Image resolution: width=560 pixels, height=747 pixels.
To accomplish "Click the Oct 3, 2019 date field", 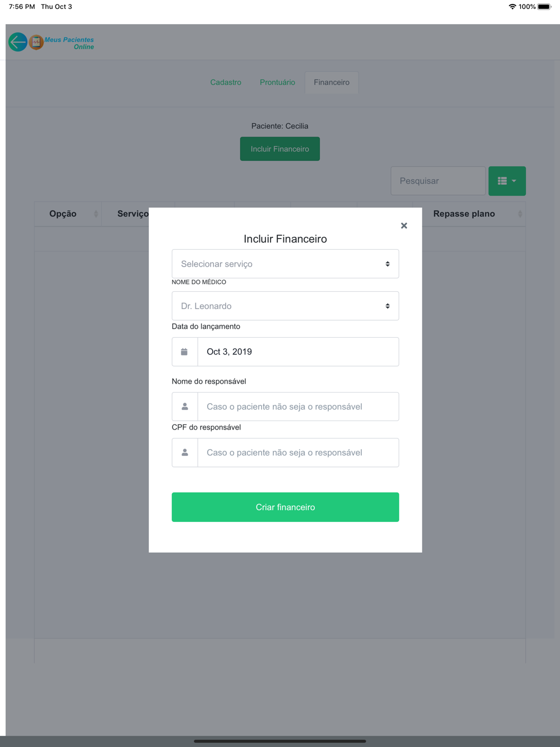I will pyautogui.click(x=298, y=352).
